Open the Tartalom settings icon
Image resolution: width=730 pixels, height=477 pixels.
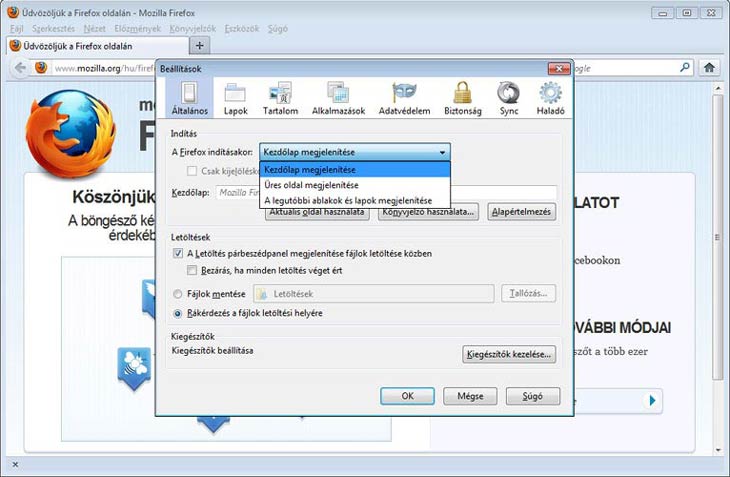pyautogui.click(x=280, y=99)
